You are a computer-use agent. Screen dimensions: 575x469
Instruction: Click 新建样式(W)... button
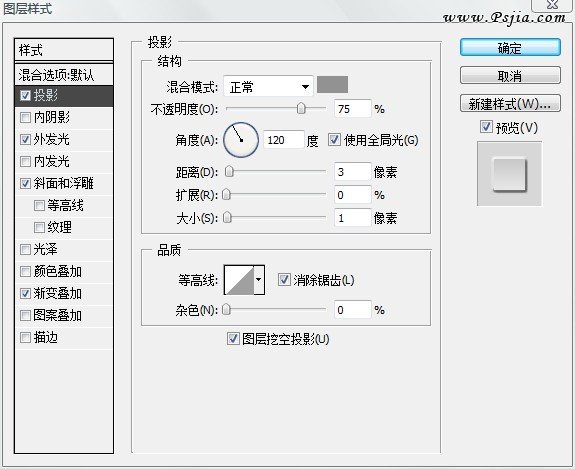(x=510, y=104)
